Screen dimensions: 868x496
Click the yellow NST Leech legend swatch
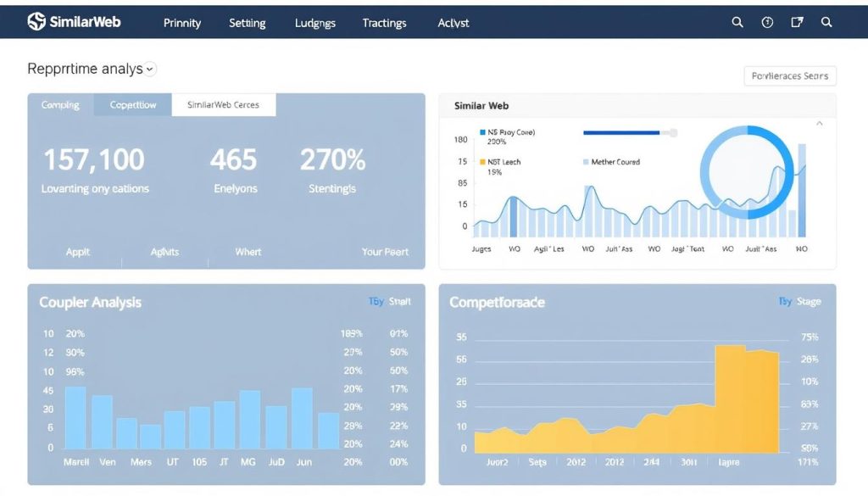[x=482, y=162]
